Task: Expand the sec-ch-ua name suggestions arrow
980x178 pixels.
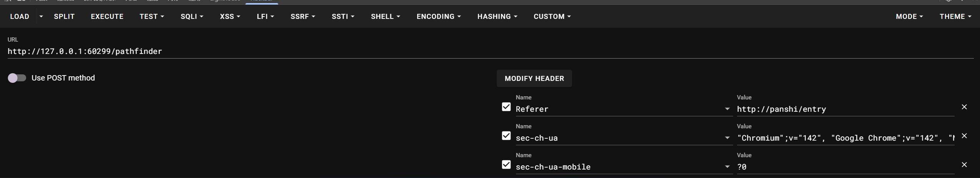Action: [727, 138]
